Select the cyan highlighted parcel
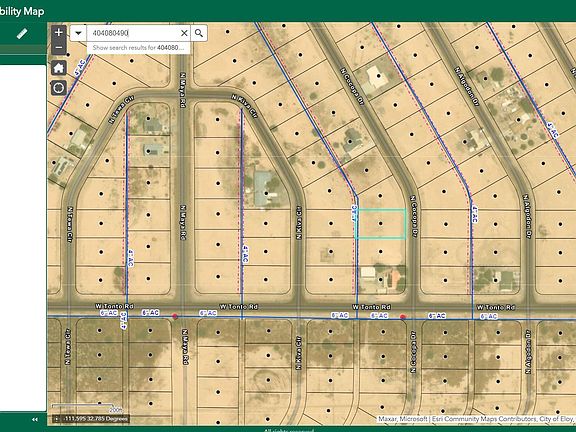The image size is (576, 432). [x=381, y=224]
